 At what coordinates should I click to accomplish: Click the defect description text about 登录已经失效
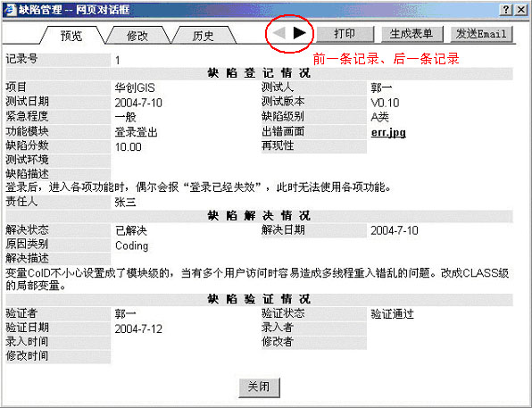click(x=199, y=187)
